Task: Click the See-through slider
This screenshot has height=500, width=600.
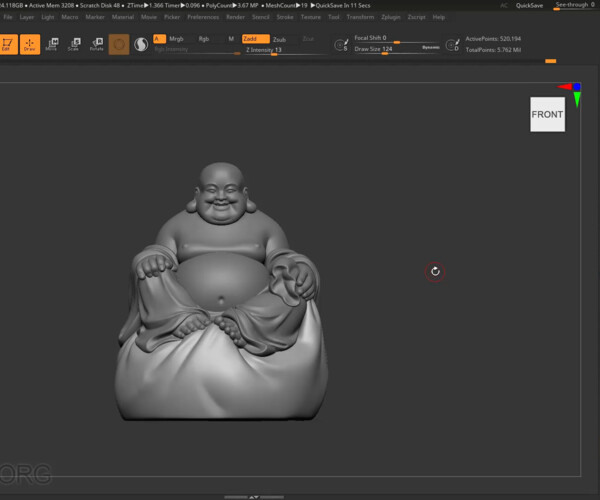Action: click(x=575, y=5)
